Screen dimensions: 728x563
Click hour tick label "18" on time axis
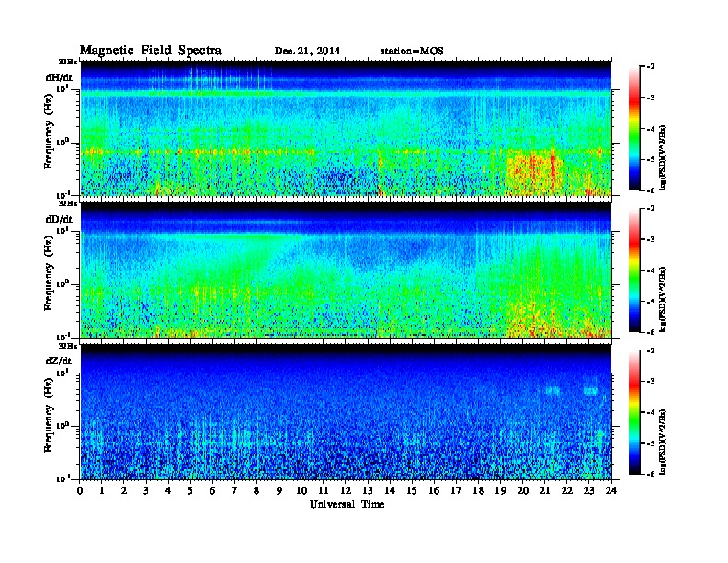[478, 490]
